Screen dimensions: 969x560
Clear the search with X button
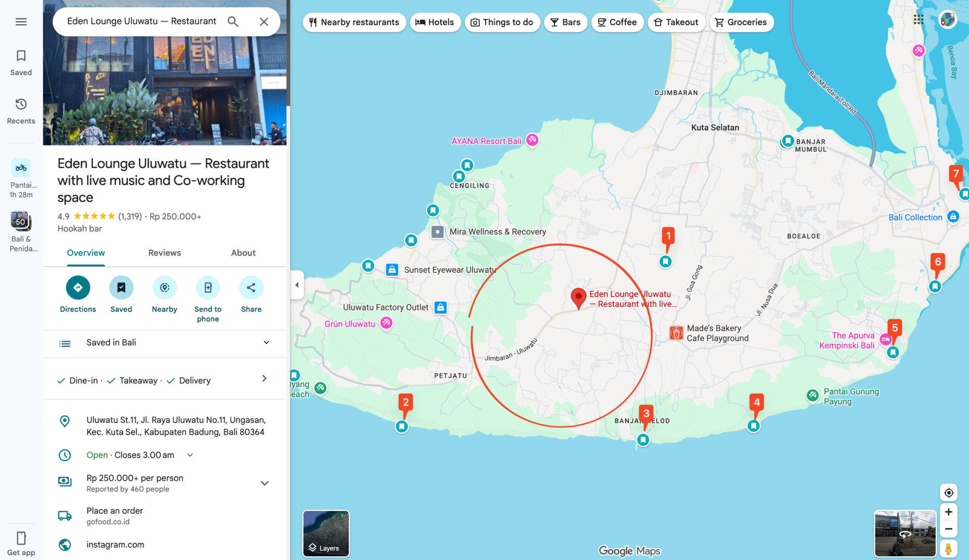[264, 22]
